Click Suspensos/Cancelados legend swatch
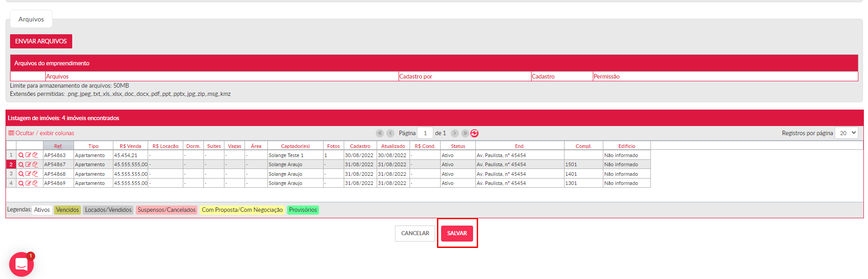The width and height of the screenshot is (868, 279). click(167, 210)
